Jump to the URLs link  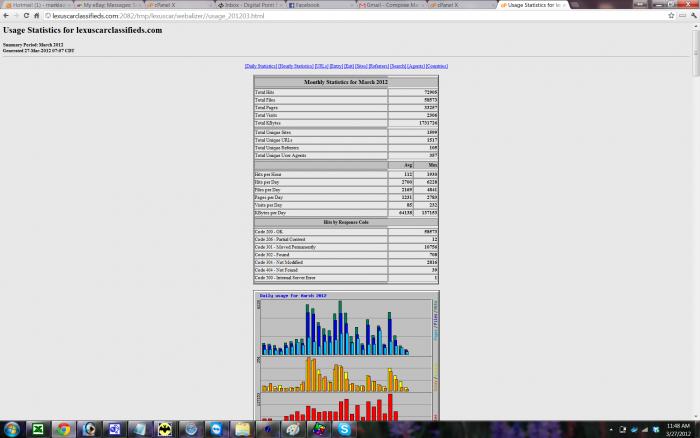tap(321, 66)
